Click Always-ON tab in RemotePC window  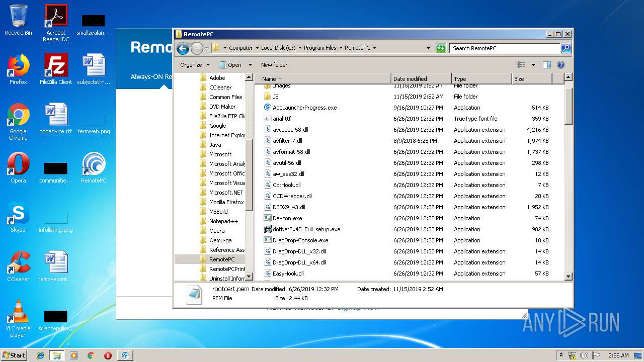pos(151,77)
